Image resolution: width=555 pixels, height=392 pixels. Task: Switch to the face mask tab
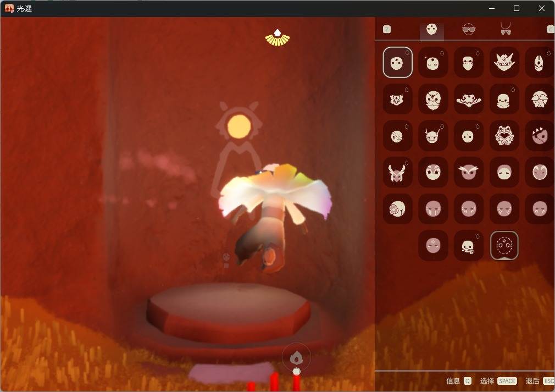coord(431,30)
